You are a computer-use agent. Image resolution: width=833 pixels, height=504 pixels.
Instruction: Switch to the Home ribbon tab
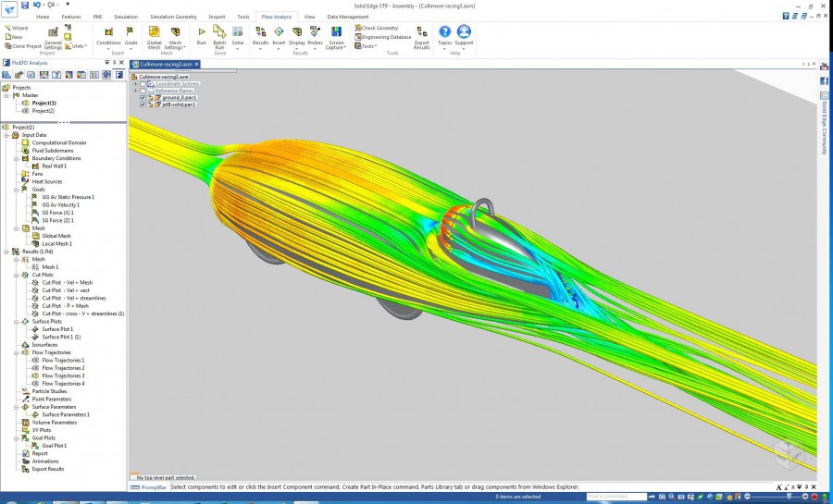(43, 17)
